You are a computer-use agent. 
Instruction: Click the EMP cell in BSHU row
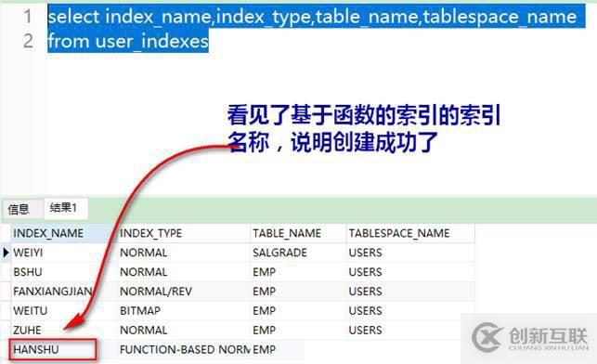coord(298,272)
